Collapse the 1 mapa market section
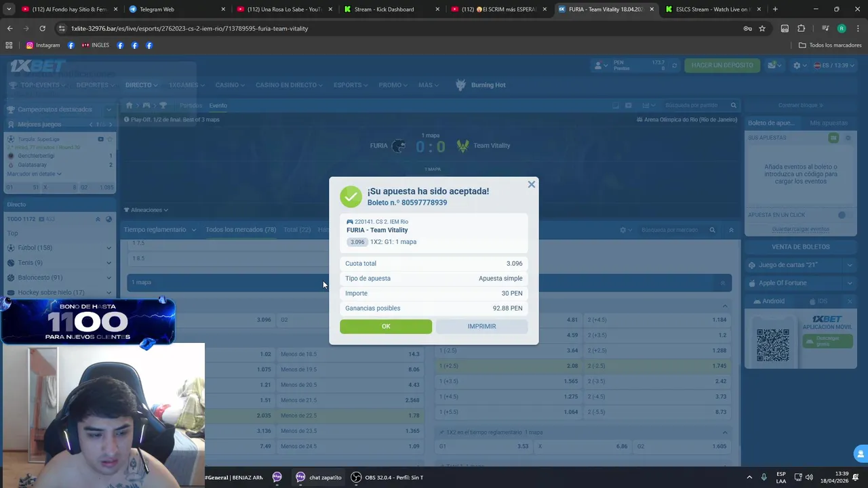Screen dimensions: 868x488 pos(722,283)
